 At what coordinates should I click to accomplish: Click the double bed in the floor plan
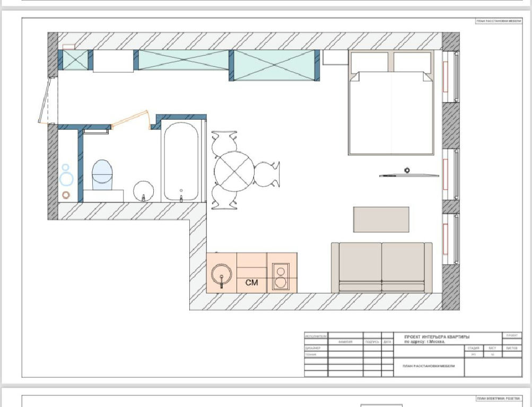391,112
